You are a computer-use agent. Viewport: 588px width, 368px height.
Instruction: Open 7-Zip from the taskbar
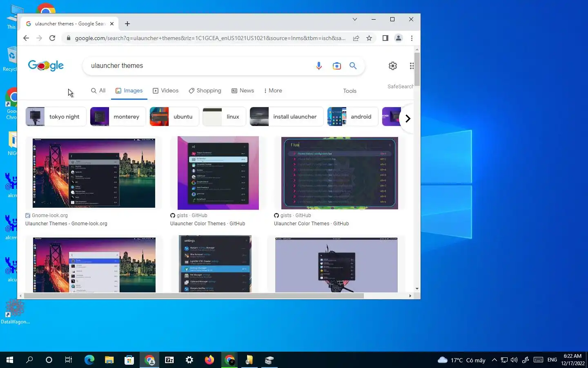tap(169, 360)
